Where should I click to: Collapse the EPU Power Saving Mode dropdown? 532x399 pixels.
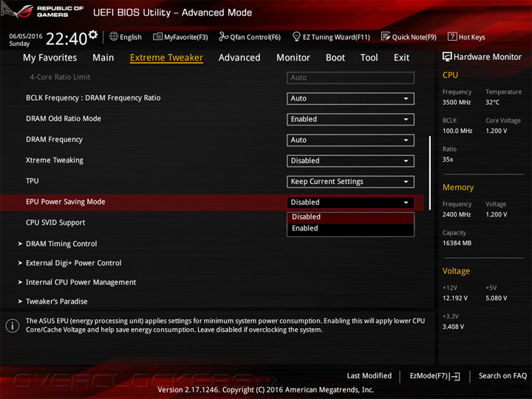(x=350, y=202)
